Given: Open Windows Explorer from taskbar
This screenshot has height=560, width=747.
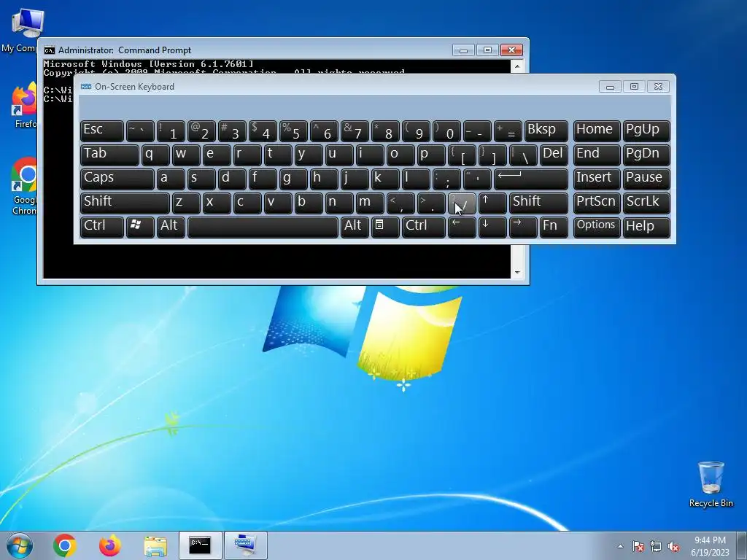Looking at the screenshot, I should click(155, 545).
